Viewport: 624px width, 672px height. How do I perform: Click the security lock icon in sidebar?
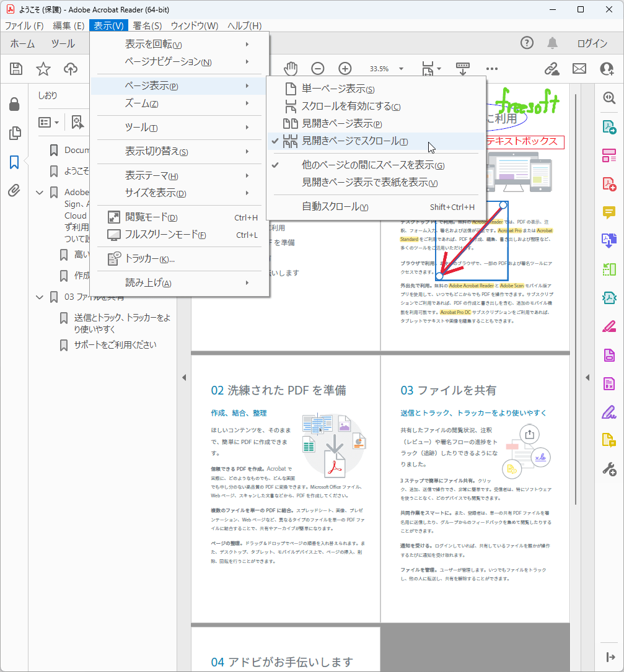(x=14, y=104)
